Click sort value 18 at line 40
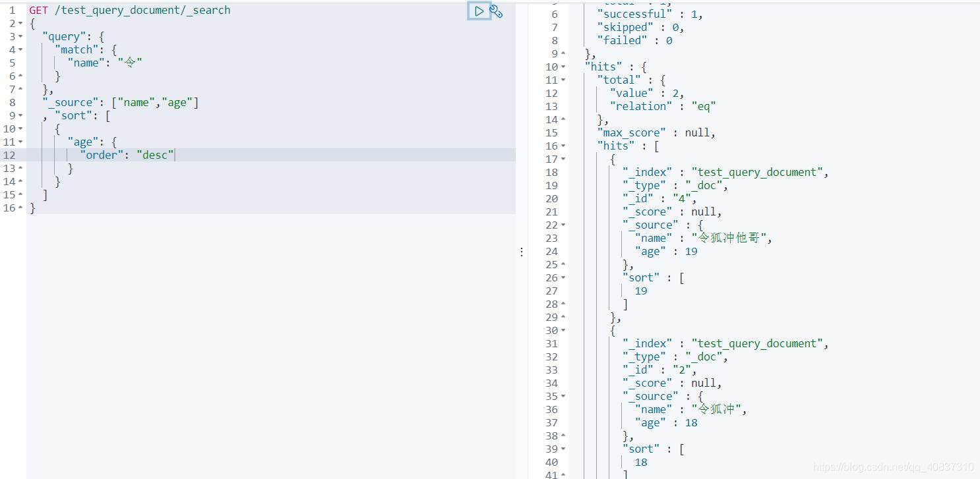Viewport: 980px width, 479px height. click(641, 462)
